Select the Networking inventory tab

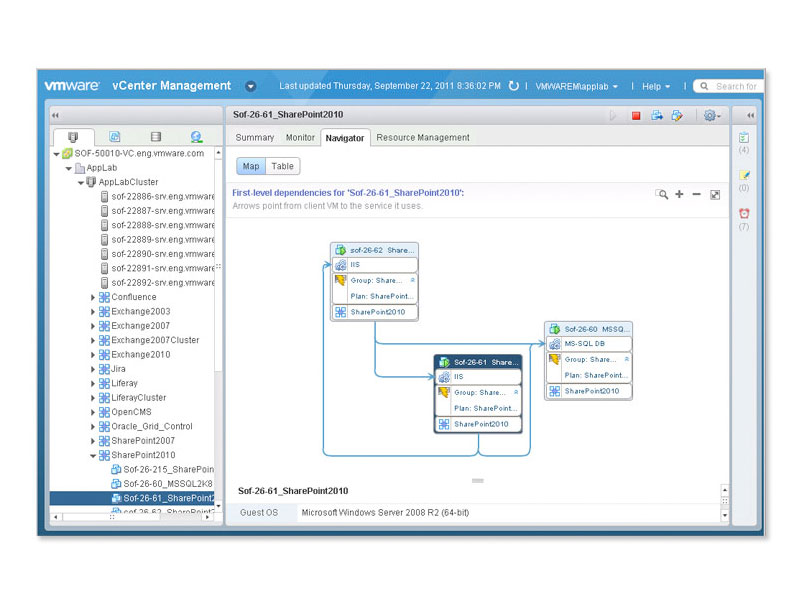click(x=196, y=137)
